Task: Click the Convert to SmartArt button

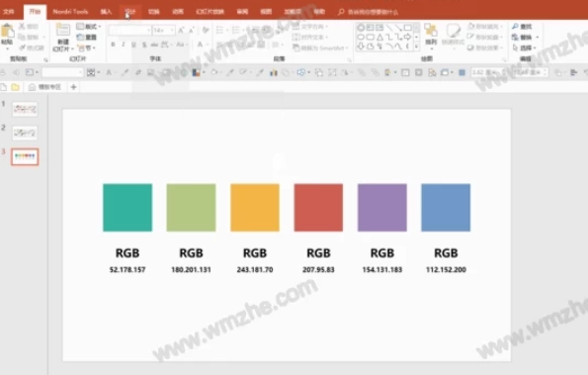Action: click(320, 47)
